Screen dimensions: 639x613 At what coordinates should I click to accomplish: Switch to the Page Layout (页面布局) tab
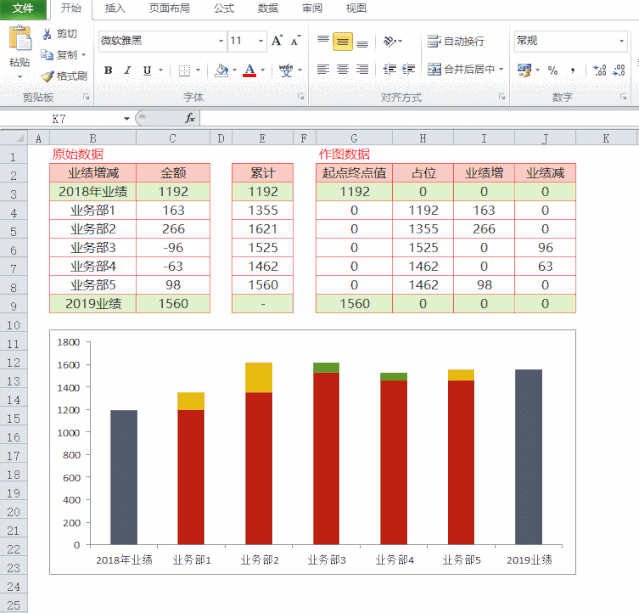[x=170, y=9]
